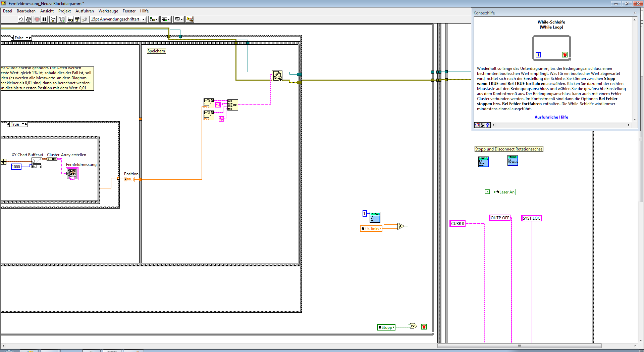Open the Hilfe menu
644x352 pixels.
(x=144, y=11)
